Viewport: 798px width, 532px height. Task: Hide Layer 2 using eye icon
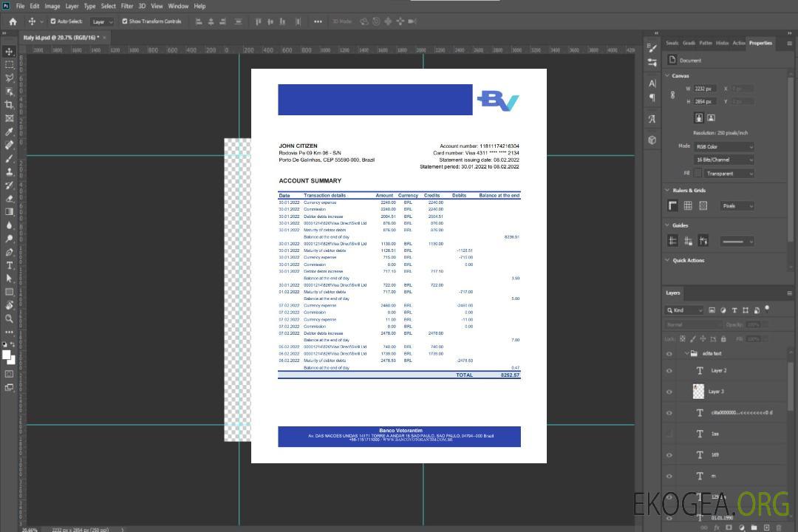click(x=669, y=371)
